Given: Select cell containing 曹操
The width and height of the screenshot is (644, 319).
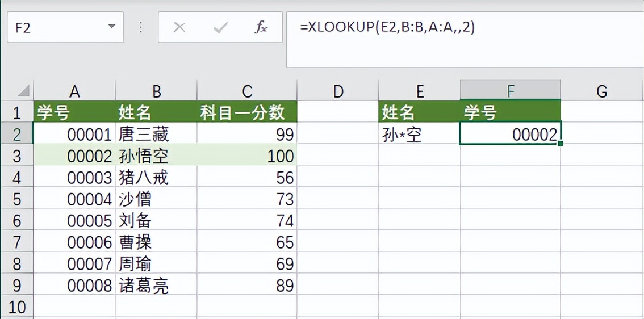Looking at the screenshot, I should coord(156,241).
